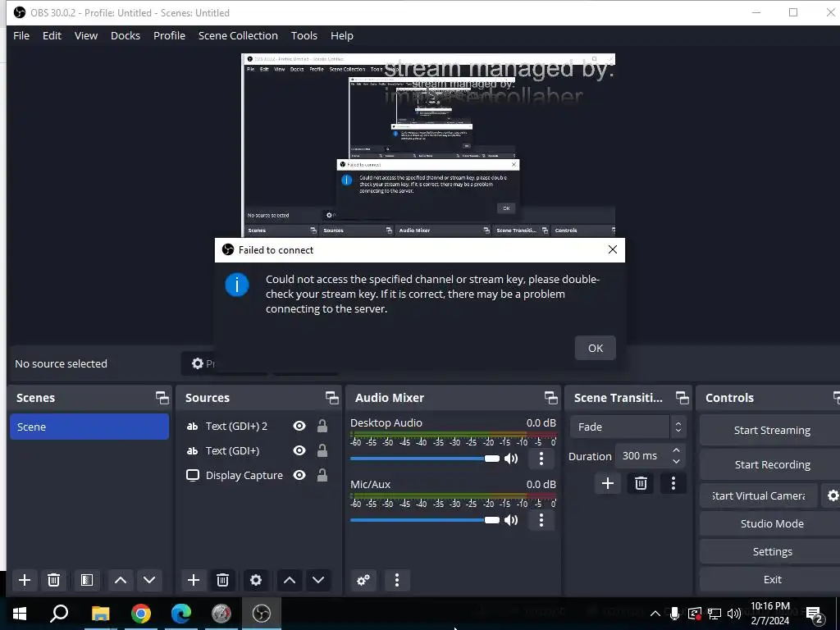Viewport: 840px width, 630px height.
Task: Pop out the Sources dock with its float icon
Action: [331, 398]
